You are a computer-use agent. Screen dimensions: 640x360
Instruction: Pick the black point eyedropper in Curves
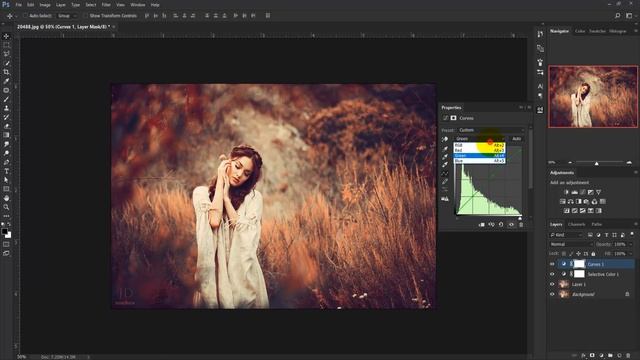click(x=445, y=149)
